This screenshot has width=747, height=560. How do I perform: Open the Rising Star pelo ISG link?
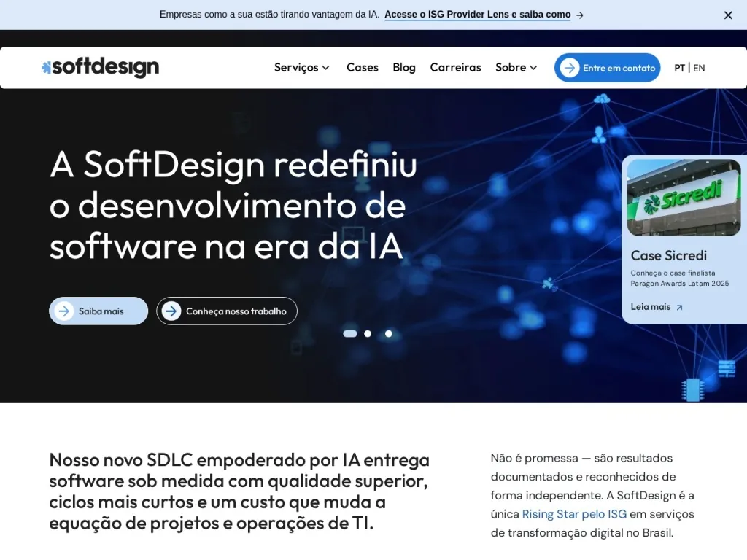point(574,514)
